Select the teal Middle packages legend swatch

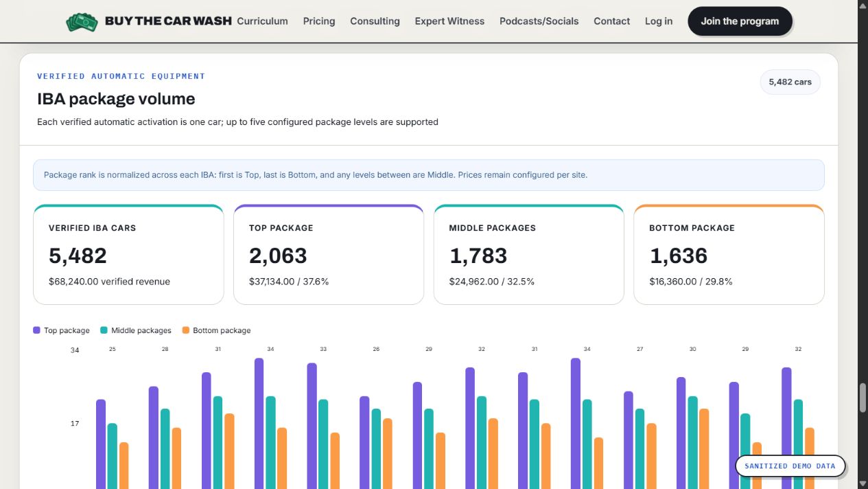[x=104, y=330]
